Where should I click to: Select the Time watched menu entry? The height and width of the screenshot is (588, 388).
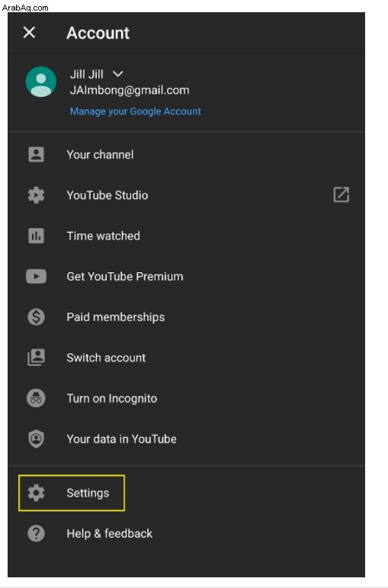[186, 236]
